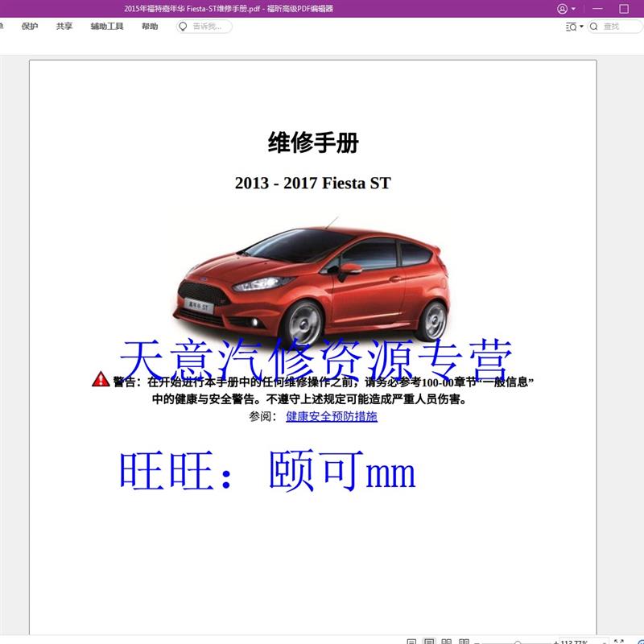Image resolution: width=644 pixels, height=644 pixels.
Task: Click the advanced search list icon
Action: [x=571, y=27]
